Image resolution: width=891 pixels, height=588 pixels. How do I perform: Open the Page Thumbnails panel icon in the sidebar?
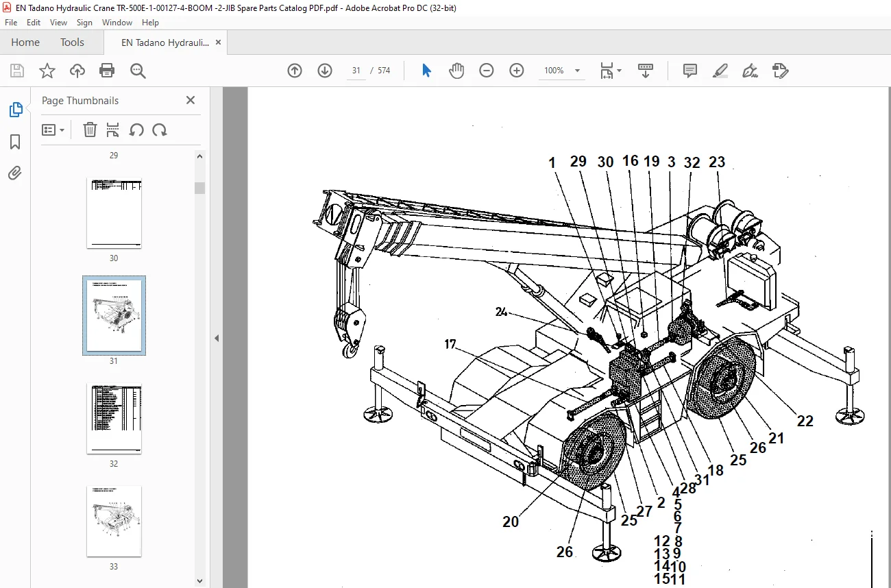click(15, 110)
